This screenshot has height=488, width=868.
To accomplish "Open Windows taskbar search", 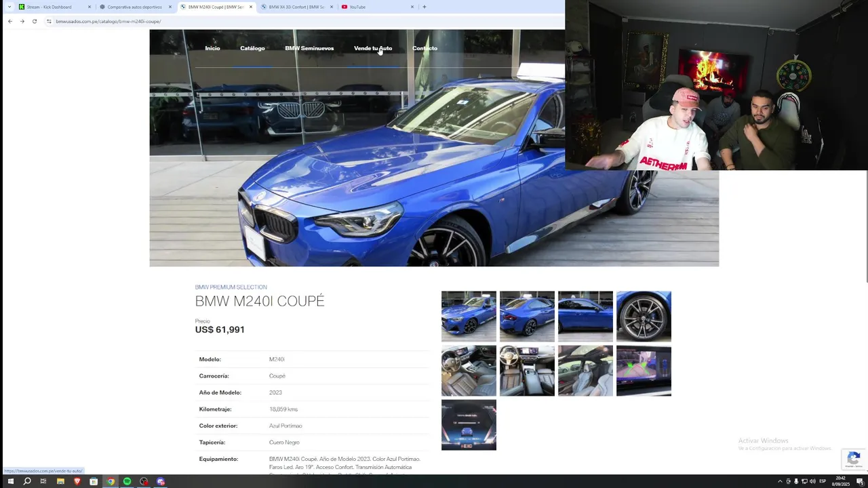I will click(x=27, y=481).
